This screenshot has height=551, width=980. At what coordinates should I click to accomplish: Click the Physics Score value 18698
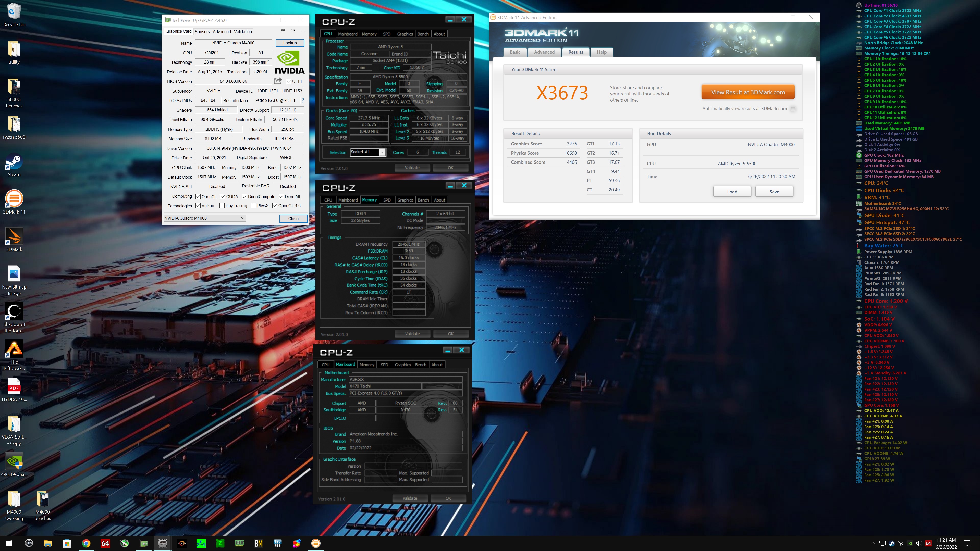(x=570, y=153)
